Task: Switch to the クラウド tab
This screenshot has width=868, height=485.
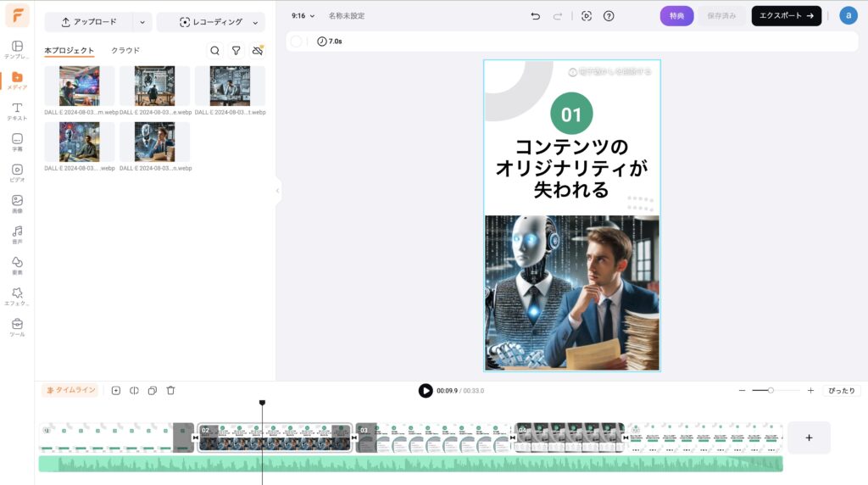Action: [125, 51]
